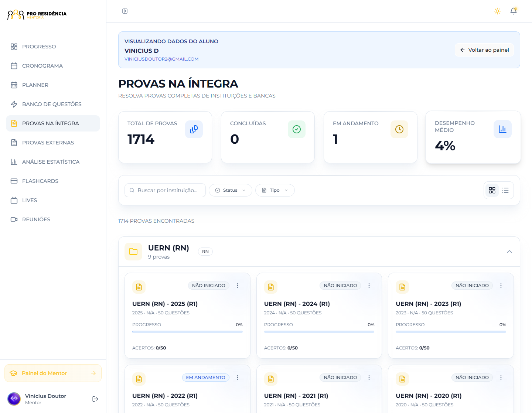Click Voltar ao painel button
This screenshot has width=532, height=413.
(484, 50)
